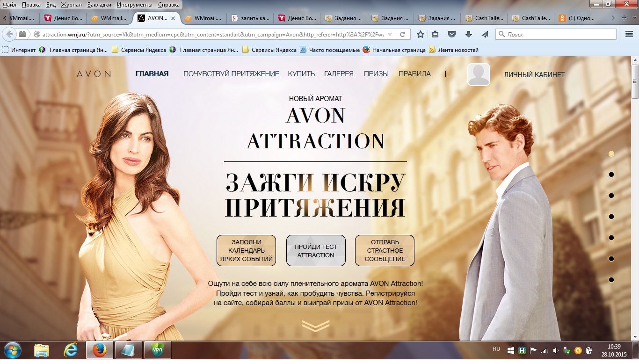Open the Инструменты menu
The image size is (639, 364).
[x=136, y=4]
